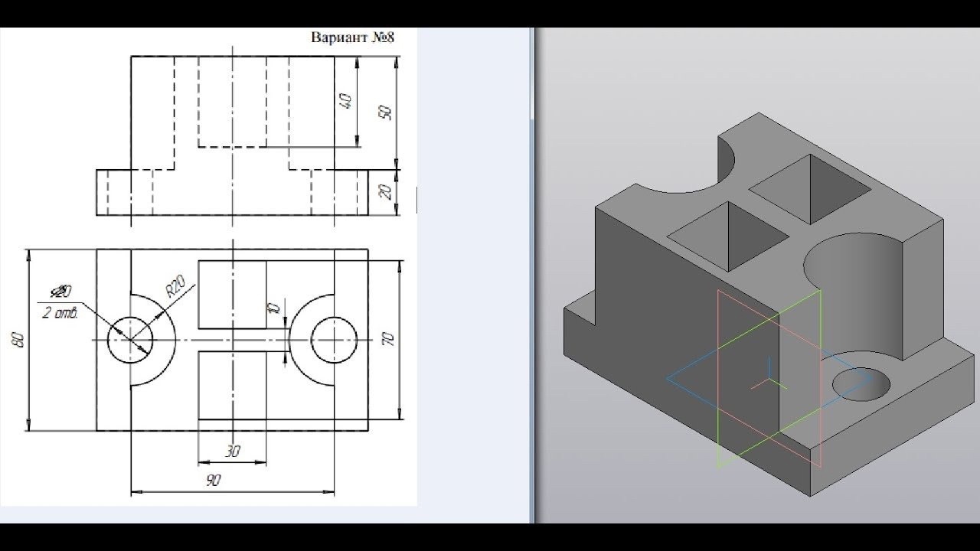This screenshot has width=980, height=551.
Task: Click the "70" dimension value
Action: coord(387,339)
